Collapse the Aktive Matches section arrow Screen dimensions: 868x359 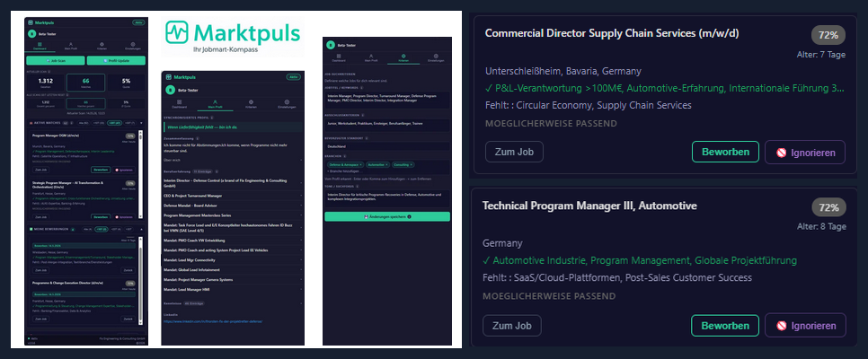click(141, 123)
